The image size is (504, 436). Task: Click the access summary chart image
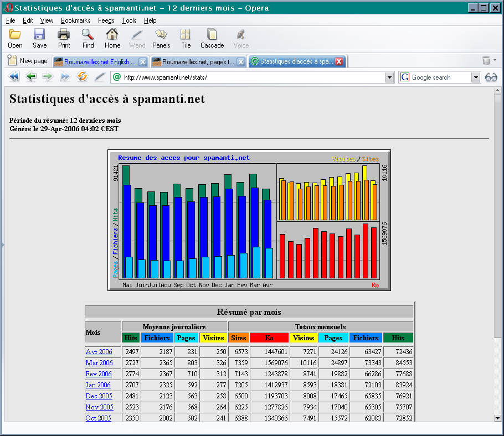249,220
